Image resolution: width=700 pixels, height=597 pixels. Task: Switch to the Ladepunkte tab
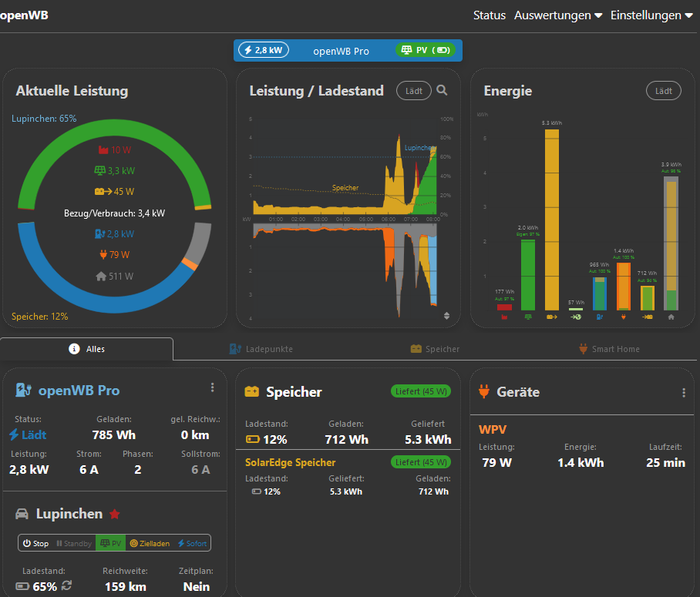[261, 349]
